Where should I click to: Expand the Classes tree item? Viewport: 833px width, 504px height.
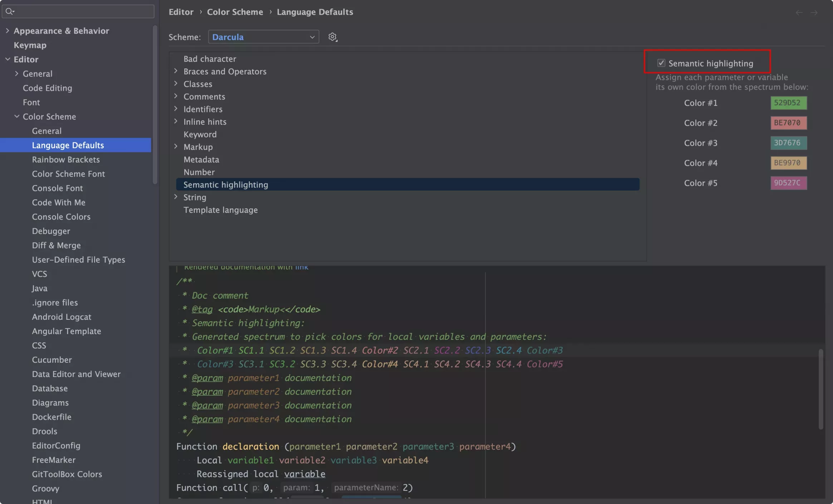[x=176, y=83]
